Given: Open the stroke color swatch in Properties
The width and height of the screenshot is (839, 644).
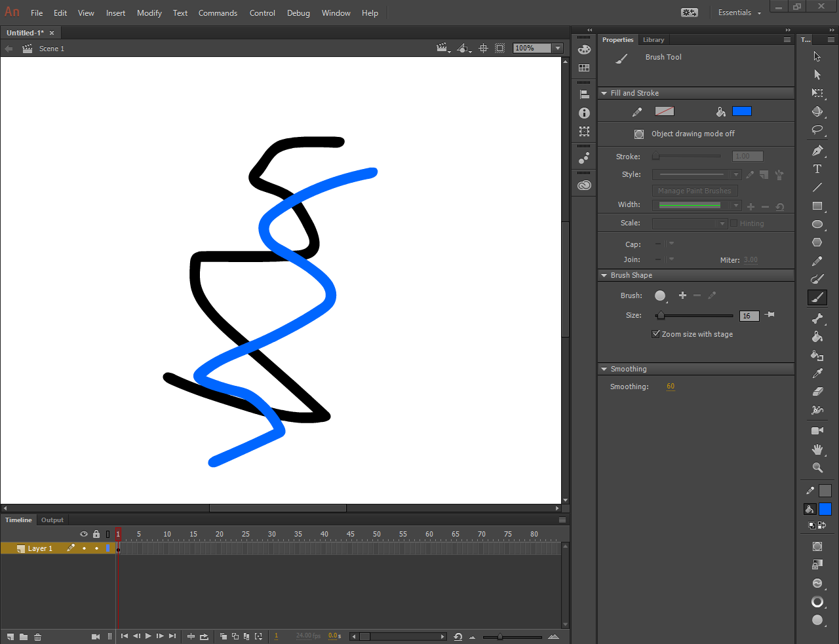Looking at the screenshot, I should pyautogui.click(x=665, y=111).
